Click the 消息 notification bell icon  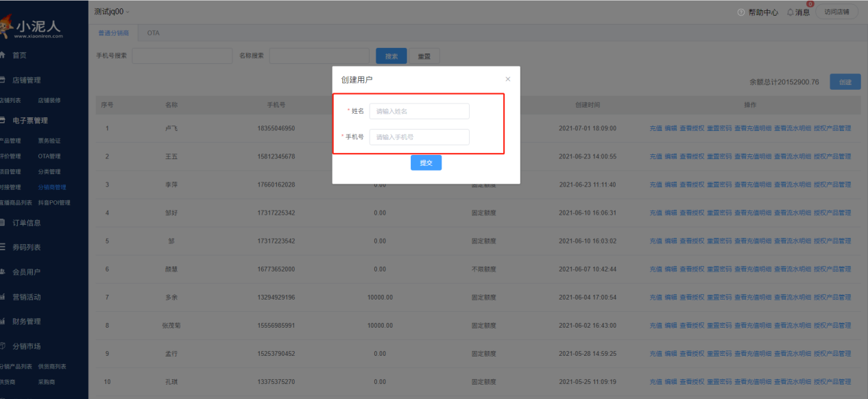point(790,12)
